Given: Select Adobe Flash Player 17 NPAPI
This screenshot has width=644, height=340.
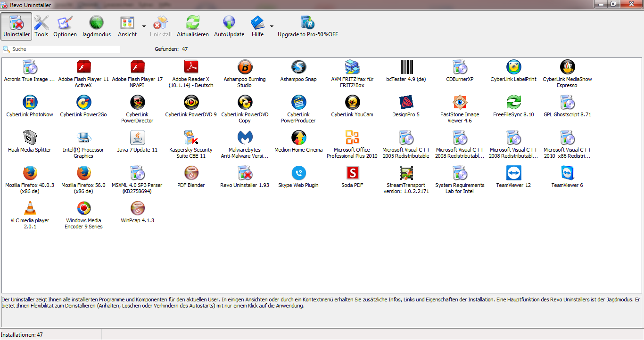Looking at the screenshot, I should pos(137,74).
